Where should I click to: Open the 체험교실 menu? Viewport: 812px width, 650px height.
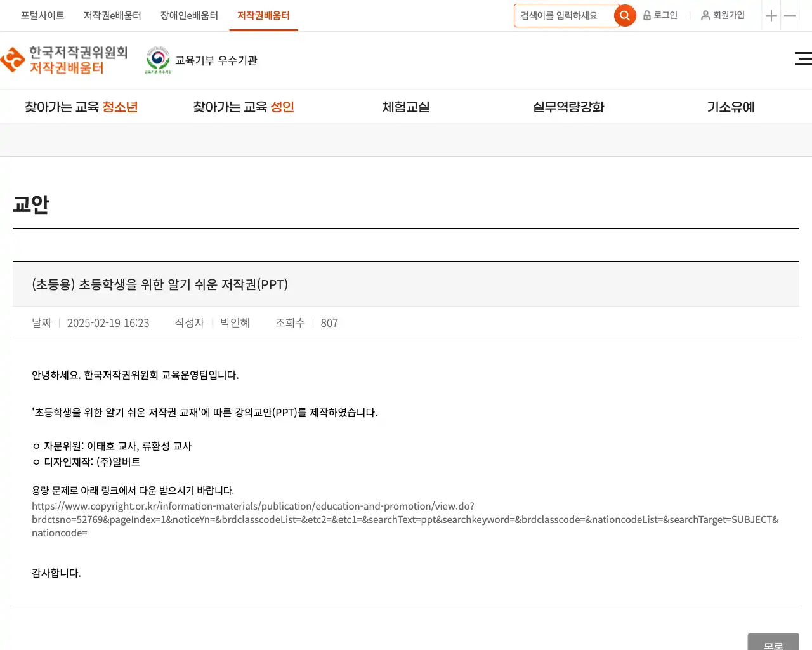[x=406, y=107]
